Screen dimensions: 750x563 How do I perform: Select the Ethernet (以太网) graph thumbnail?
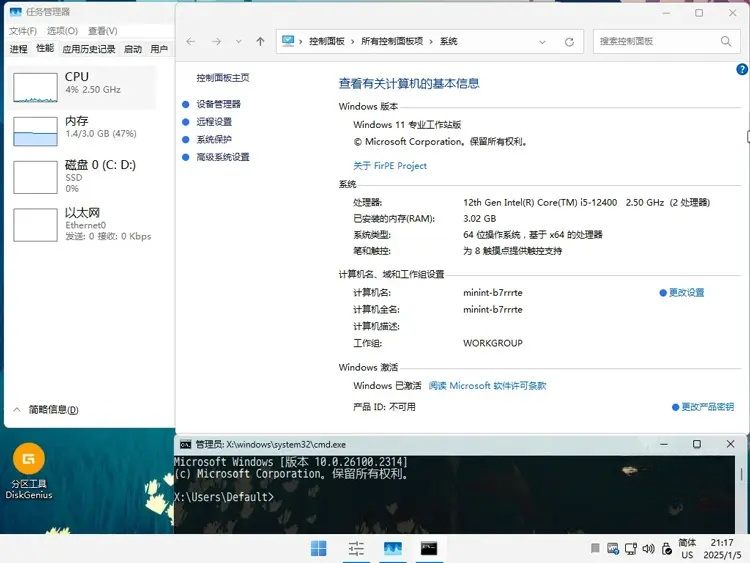(x=35, y=225)
